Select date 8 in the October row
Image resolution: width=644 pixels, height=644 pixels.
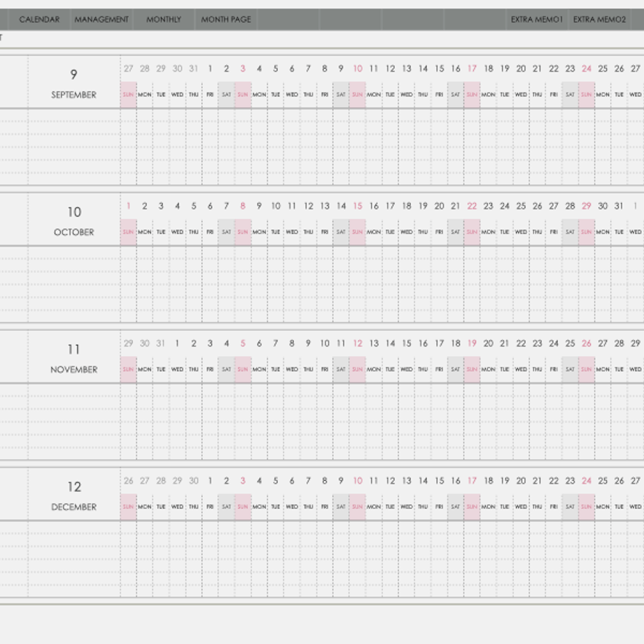(243, 206)
